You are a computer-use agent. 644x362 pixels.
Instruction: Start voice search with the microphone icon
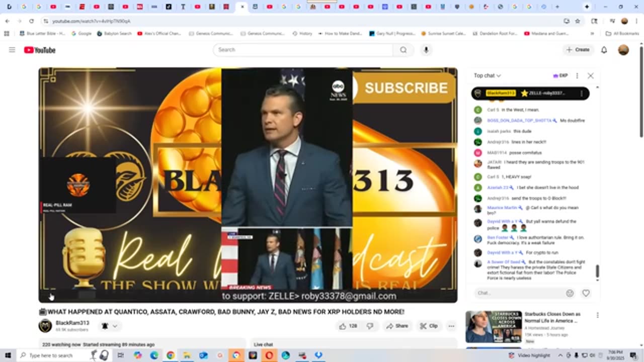pos(426,50)
